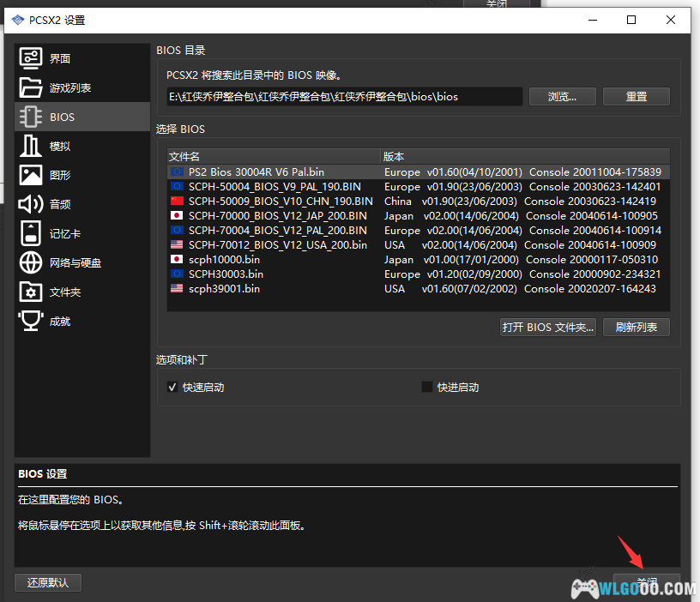Open the 模拟 (Emulation) settings icon
The height and width of the screenshot is (602, 700).
[x=31, y=146]
